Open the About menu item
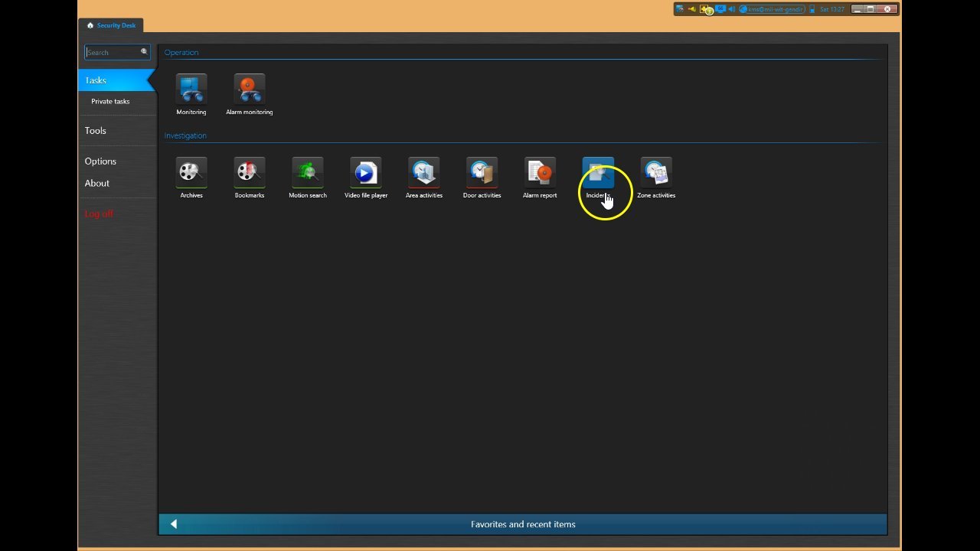This screenshot has height=551, width=980. (x=97, y=183)
